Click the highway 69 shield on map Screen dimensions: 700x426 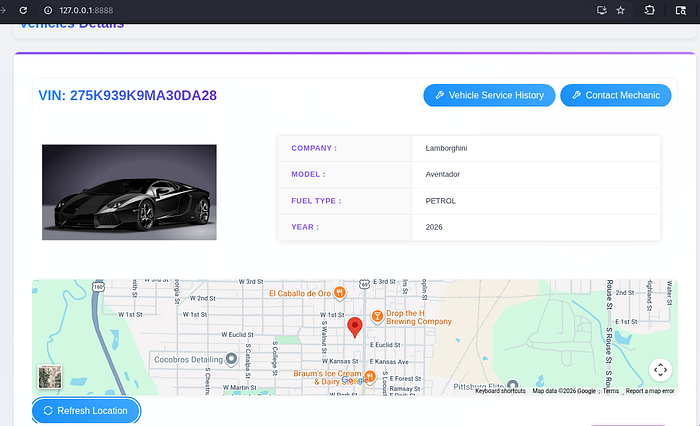point(365,284)
